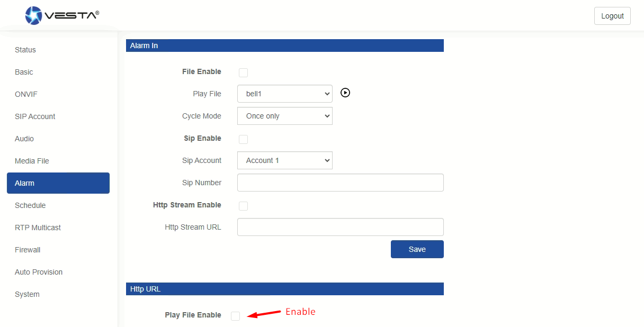Click the Http Stream URL text box
Image resolution: width=644 pixels, height=327 pixels.
(340, 227)
